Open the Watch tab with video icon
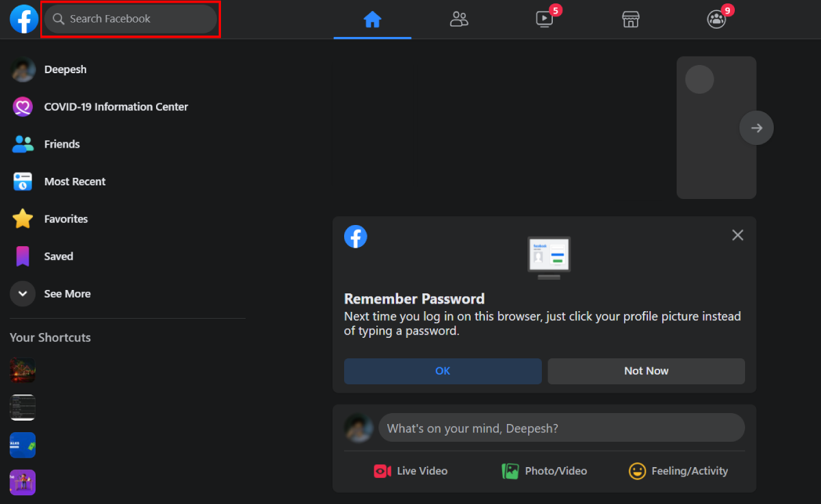821x504 pixels. (x=545, y=19)
